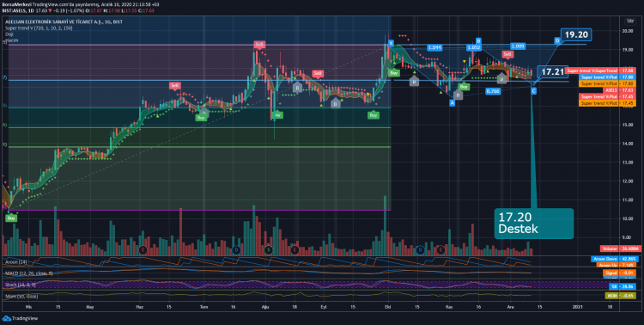Click the 17.20 Destek callout box
This screenshot has height=325, width=644.
coord(533,224)
